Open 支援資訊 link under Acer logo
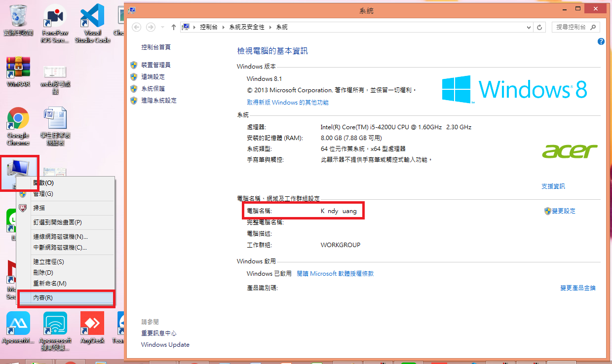Viewport: 612px width, 364px height. [553, 186]
